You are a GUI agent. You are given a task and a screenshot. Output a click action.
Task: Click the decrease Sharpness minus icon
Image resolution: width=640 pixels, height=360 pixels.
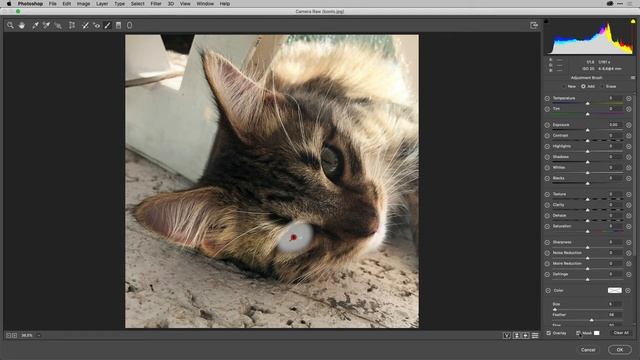(x=547, y=242)
